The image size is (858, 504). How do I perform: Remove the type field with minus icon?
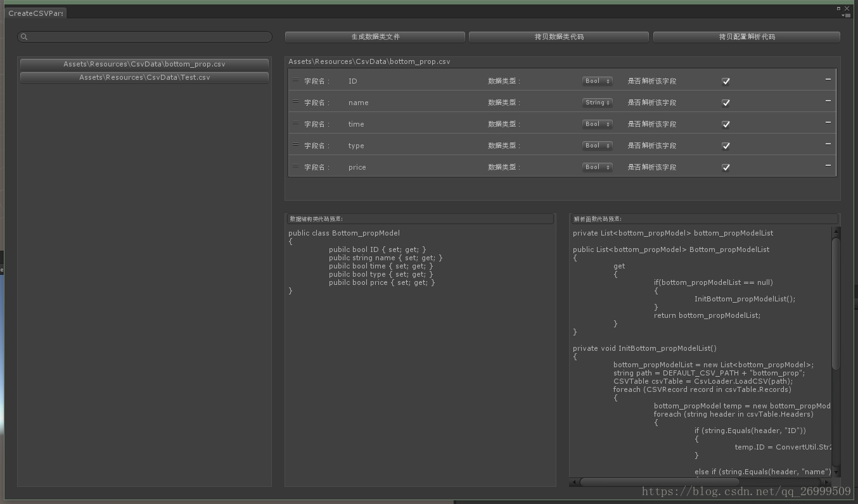[828, 144]
